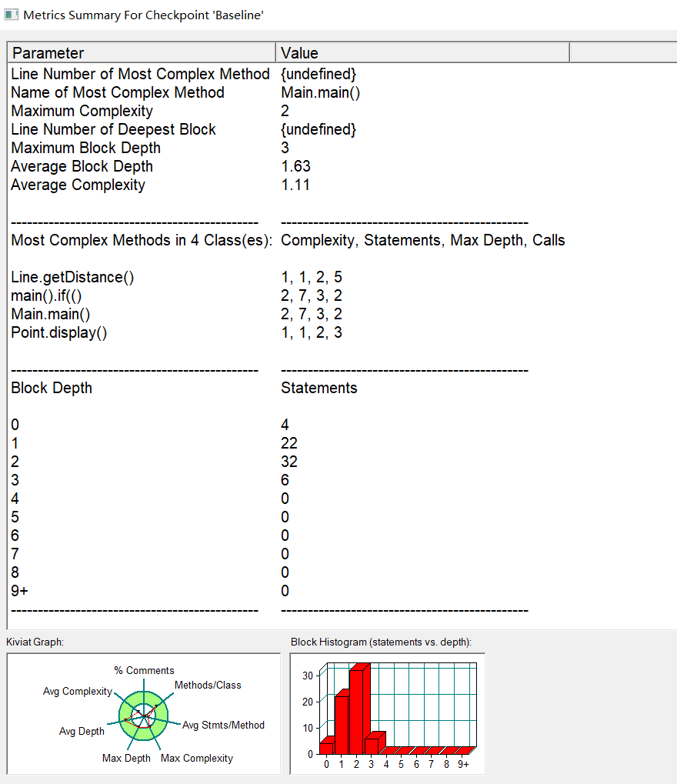Image resolution: width=677 pixels, height=784 pixels.
Task: Select the Maximum Complexity row
Action: click(342, 111)
